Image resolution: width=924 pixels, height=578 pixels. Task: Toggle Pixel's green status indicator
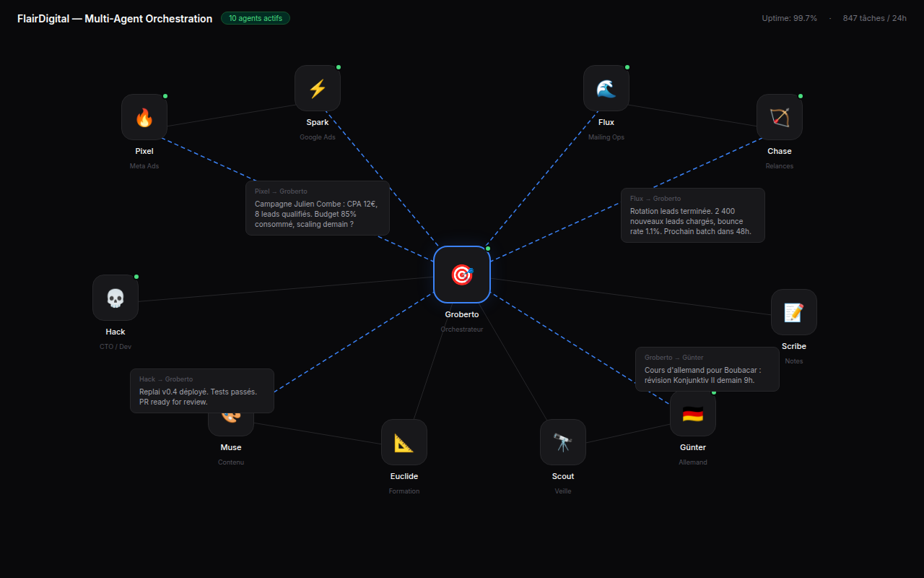point(165,95)
